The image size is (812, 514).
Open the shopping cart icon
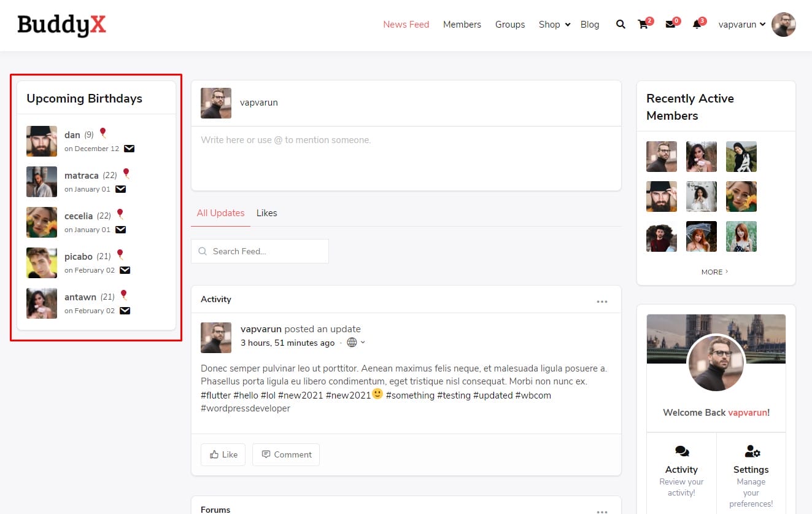coord(643,25)
